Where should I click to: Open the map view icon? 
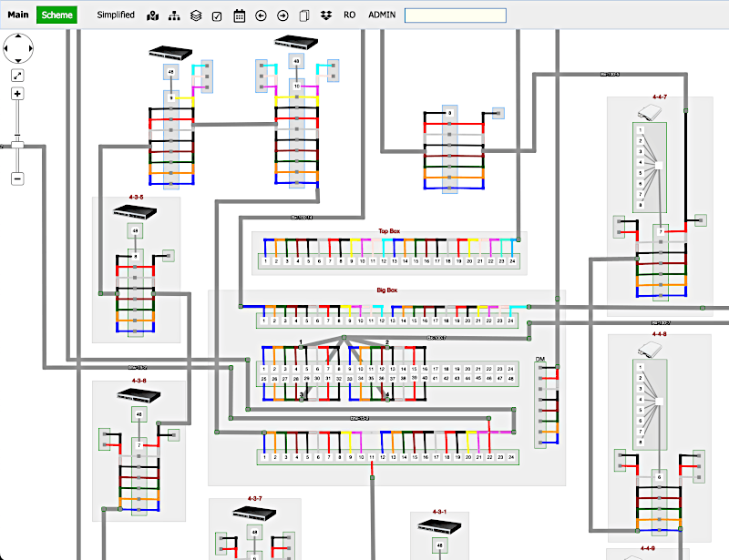click(x=152, y=15)
